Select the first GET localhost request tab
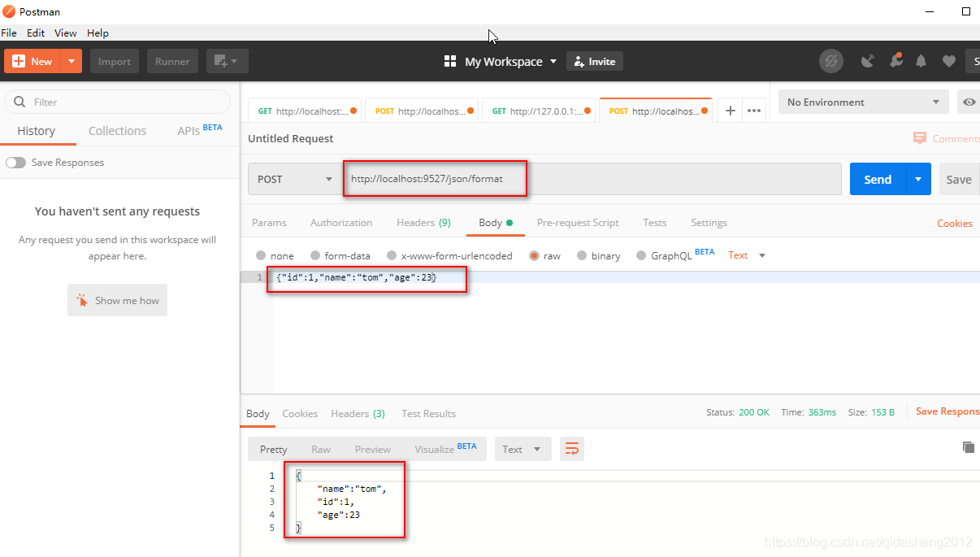This screenshot has width=980, height=557. click(305, 111)
